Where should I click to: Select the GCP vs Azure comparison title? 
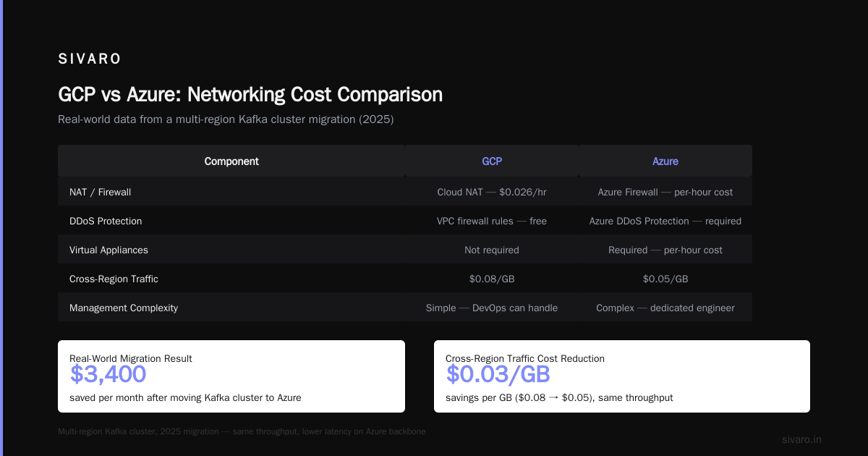(250, 95)
